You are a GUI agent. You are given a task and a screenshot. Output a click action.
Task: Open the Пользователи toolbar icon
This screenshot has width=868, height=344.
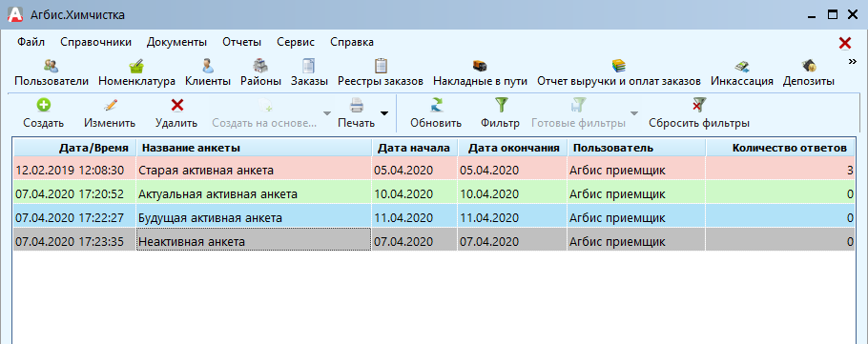(52, 72)
